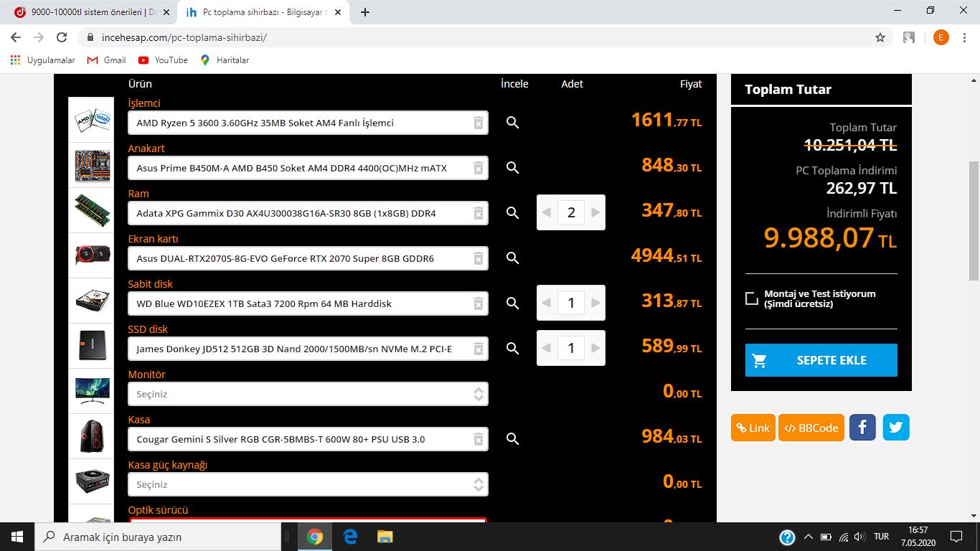Delete the Adata XPG Gammix RAM entry
980x551 pixels.
(479, 214)
